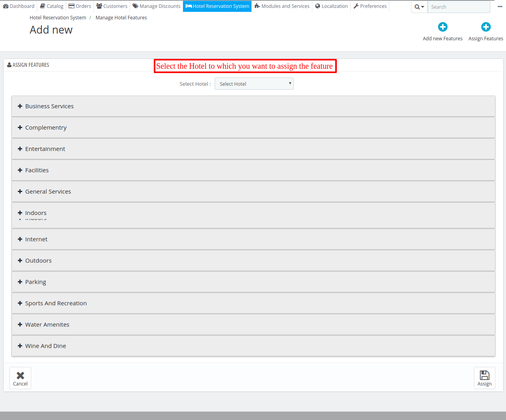Click the Add new Features plus icon
506x420 pixels.
click(x=443, y=27)
